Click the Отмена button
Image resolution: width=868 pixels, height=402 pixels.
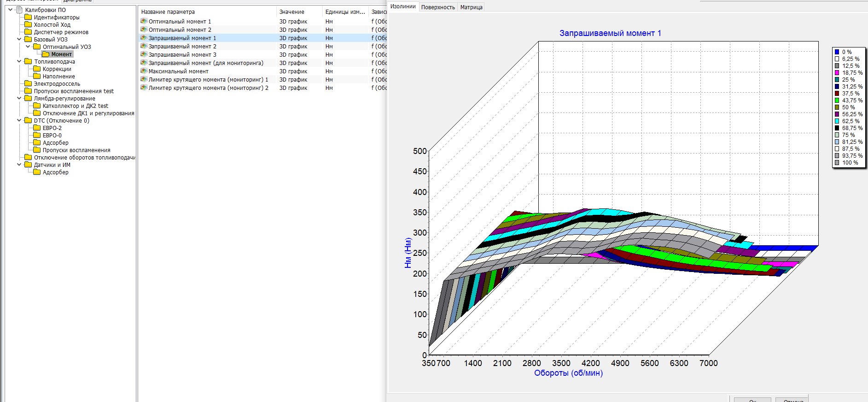coord(792,400)
